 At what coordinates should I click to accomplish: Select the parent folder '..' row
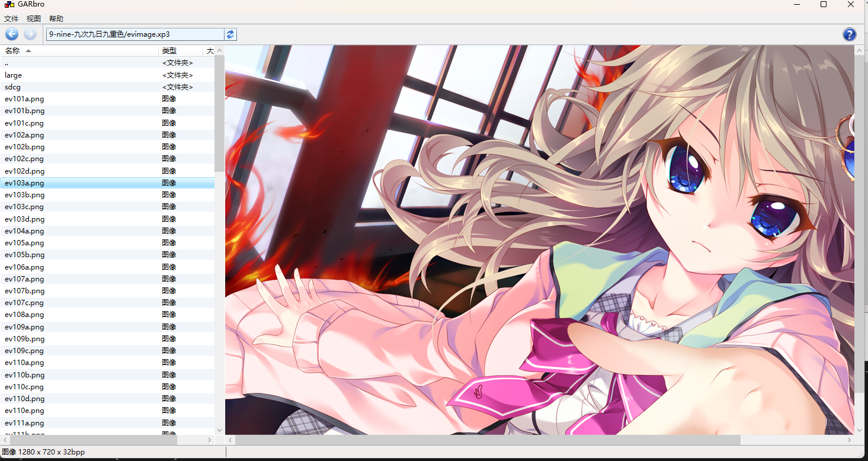[107, 63]
